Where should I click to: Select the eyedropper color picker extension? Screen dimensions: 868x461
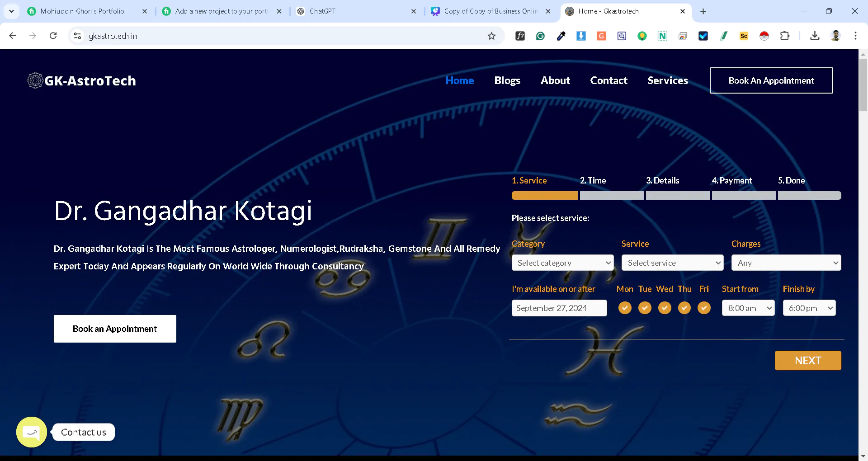(x=561, y=36)
